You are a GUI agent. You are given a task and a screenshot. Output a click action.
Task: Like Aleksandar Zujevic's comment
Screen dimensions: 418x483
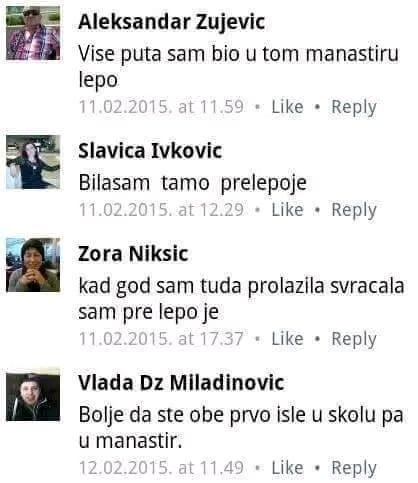[x=287, y=107]
